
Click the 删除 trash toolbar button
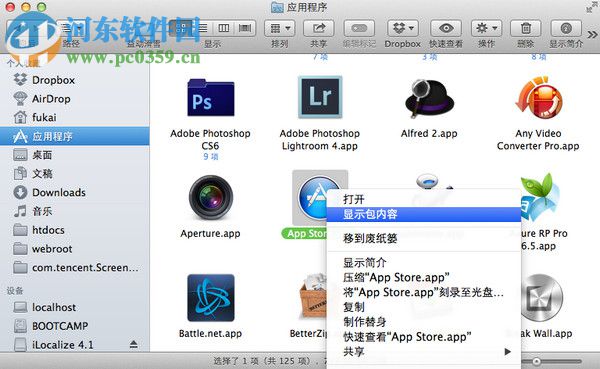(526, 28)
